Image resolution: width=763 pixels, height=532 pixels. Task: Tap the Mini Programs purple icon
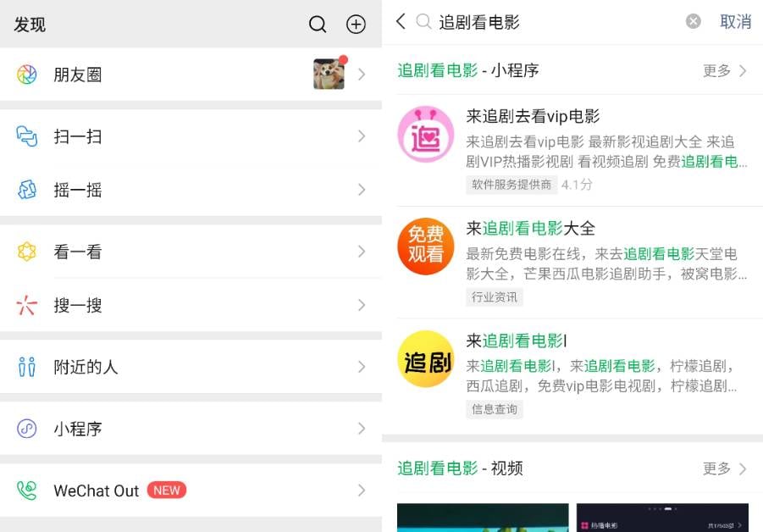click(x=27, y=429)
